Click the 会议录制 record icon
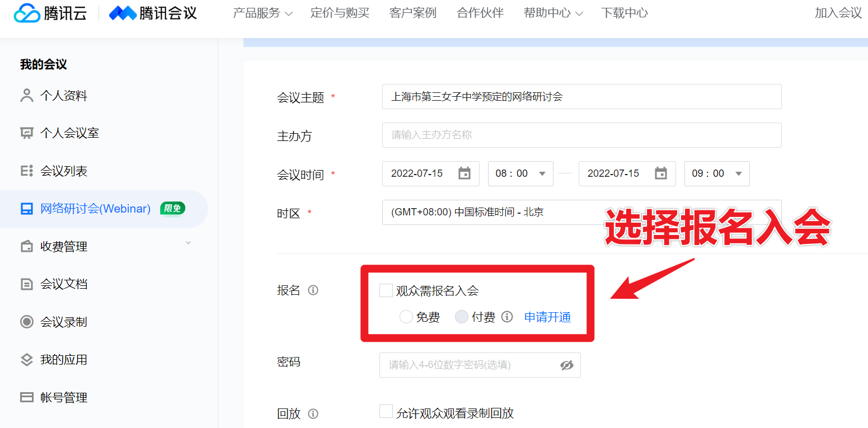Image resolution: width=868 pixels, height=428 pixels. pyautogui.click(x=26, y=322)
